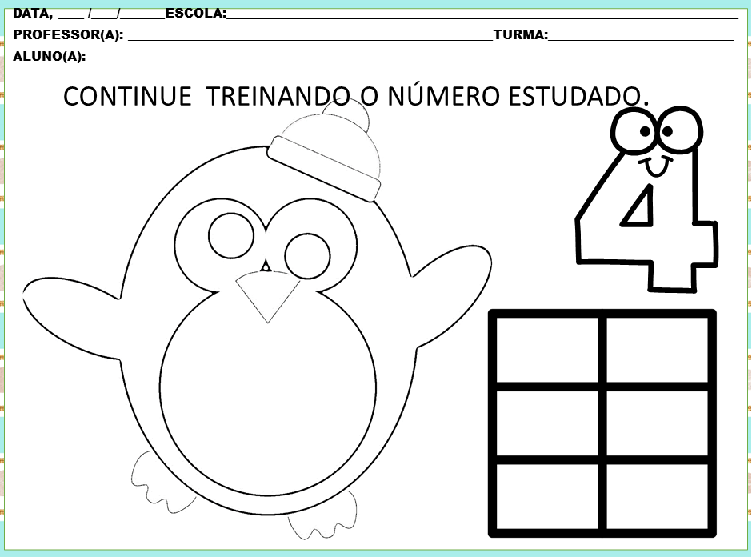Screen dimensions: 756x557
Task: Click the "CONTINUE TREINANDO O NÚMERO ESTUDADO" heading
Action: point(356,96)
